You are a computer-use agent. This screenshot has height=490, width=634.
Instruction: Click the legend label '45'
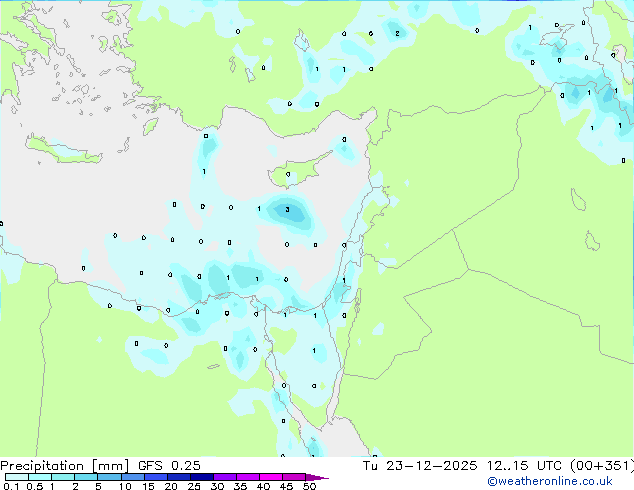[x=286, y=486]
